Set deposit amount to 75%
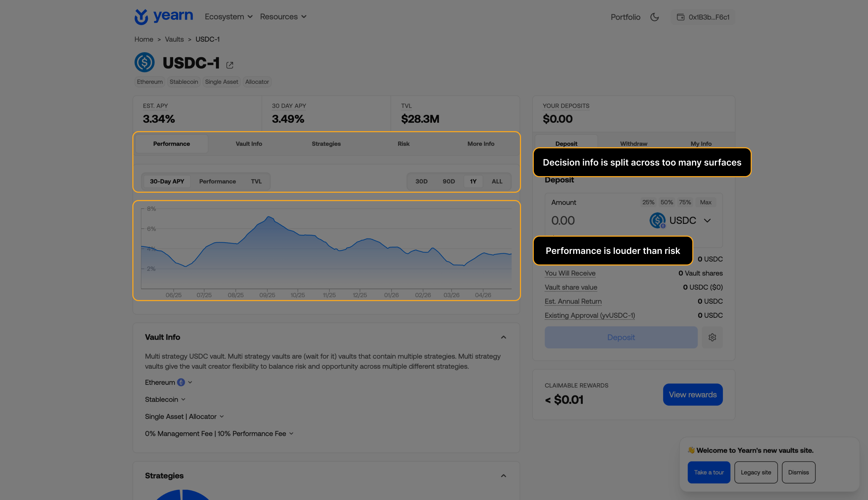The height and width of the screenshot is (500, 868). pos(685,202)
